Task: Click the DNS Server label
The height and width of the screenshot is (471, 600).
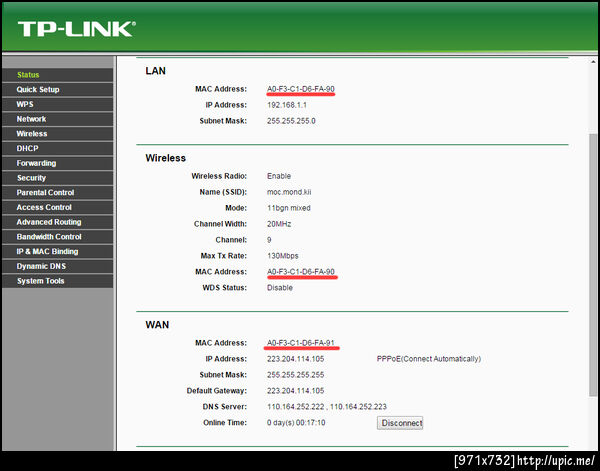Action: coord(225,407)
